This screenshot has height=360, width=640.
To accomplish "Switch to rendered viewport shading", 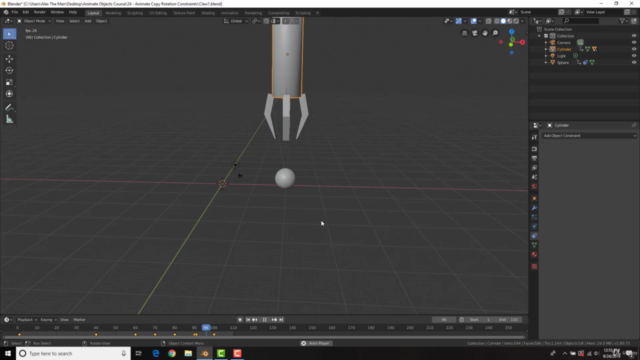I will (x=516, y=21).
